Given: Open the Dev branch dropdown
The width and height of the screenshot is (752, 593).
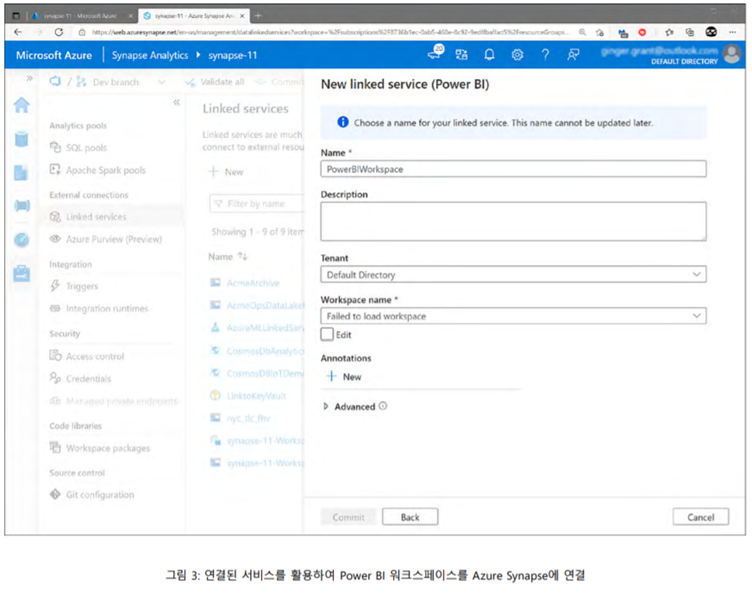Looking at the screenshot, I should click(x=121, y=82).
